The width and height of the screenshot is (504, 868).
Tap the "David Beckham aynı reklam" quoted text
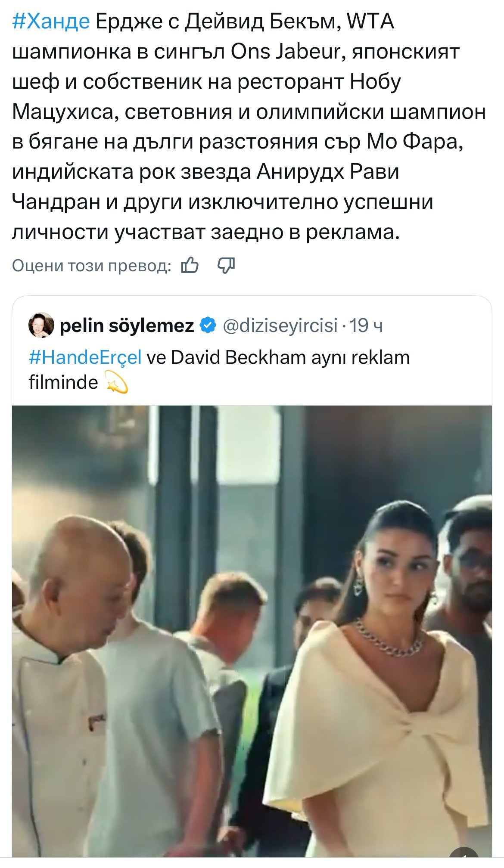tap(290, 357)
